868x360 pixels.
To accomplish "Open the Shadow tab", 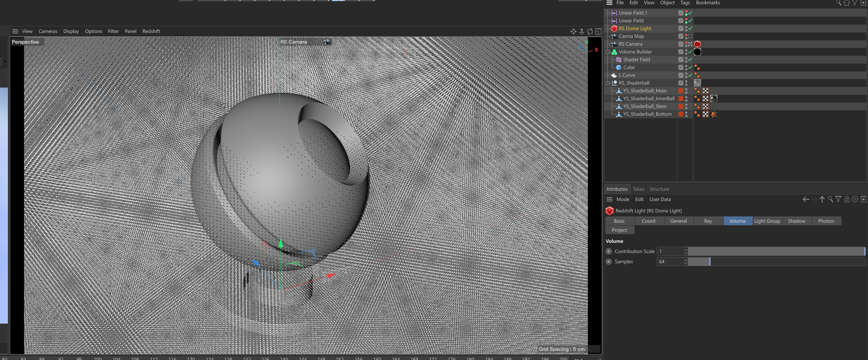I will (x=796, y=221).
